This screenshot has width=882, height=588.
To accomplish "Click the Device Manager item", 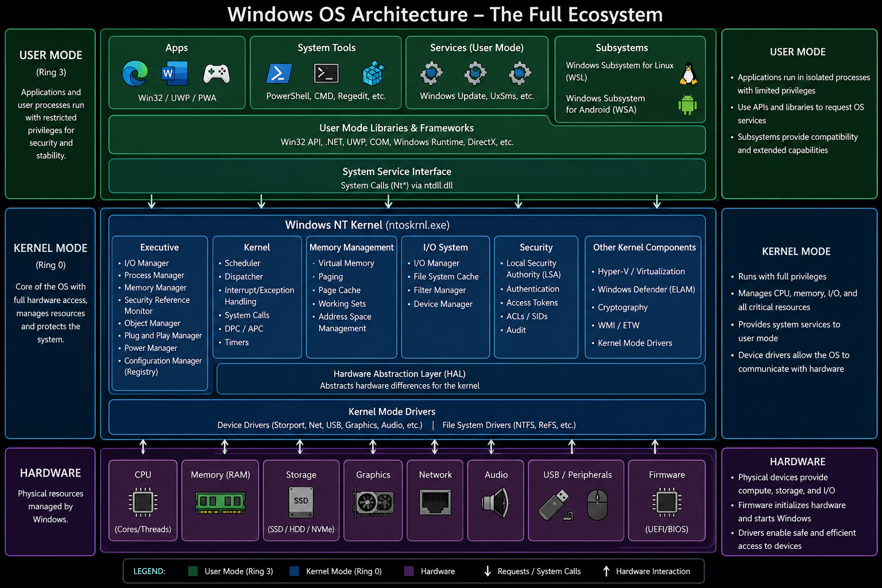I will pyautogui.click(x=443, y=304).
